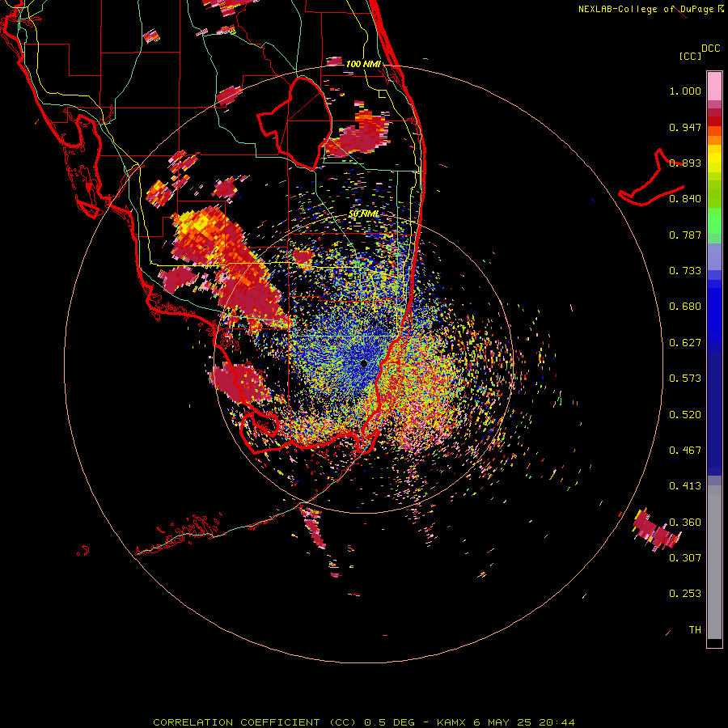
Task: Click the 0.573 legend value
Action: [685, 379]
